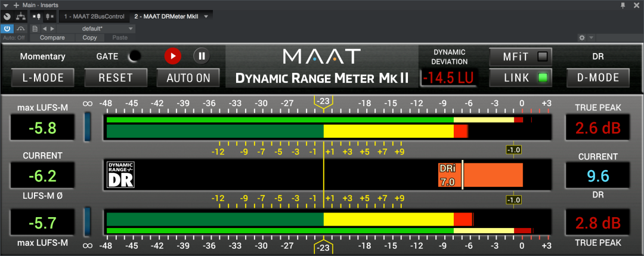Click the top TRUE PEAK 2.6 dB readout
Viewport: 644px width, 256px height.
597,128
